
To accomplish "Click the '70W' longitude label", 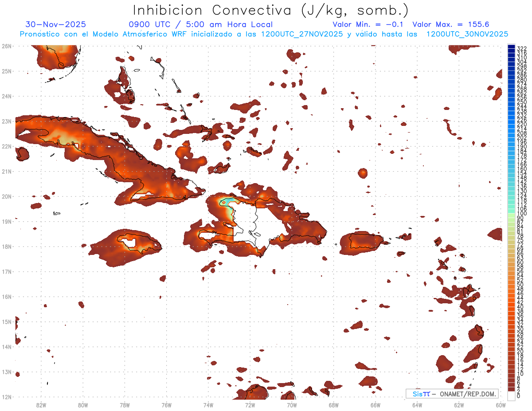I will coord(292,405).
